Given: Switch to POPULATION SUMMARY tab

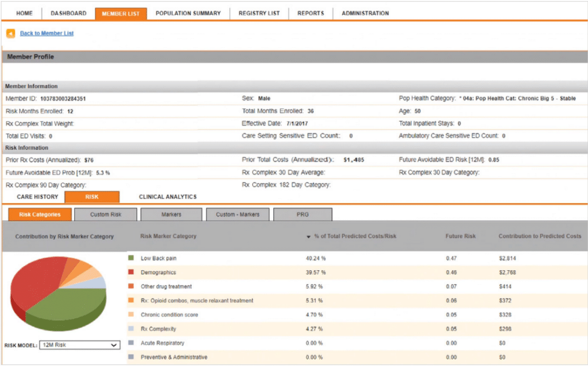Looking at the screenshot, I should click(x=188, y=13).
